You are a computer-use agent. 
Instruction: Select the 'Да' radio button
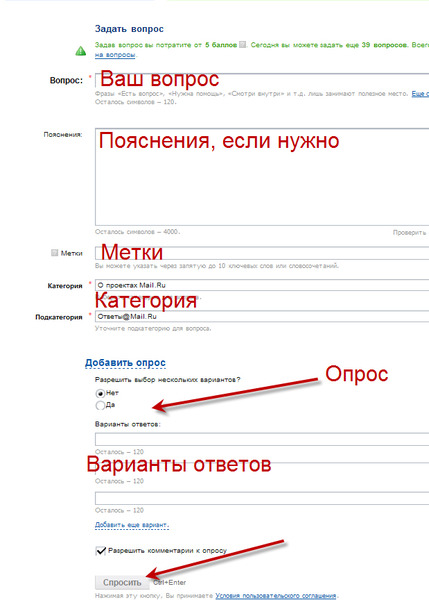coord(100,405)
